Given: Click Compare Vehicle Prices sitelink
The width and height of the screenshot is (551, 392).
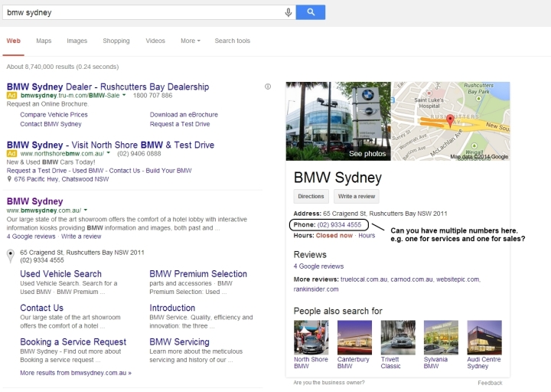Looking at the screenshot, I should (x=54, y=115).
